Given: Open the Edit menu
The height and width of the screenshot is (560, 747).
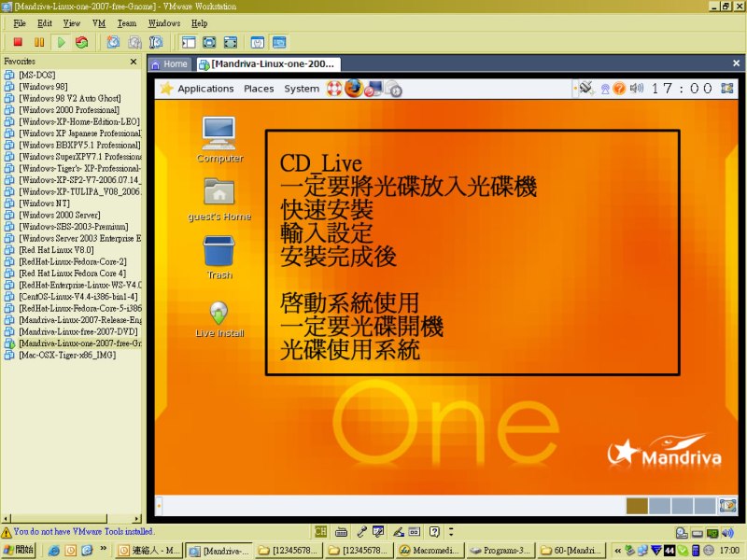Looking at the screenshot, I should click(45, 23).
